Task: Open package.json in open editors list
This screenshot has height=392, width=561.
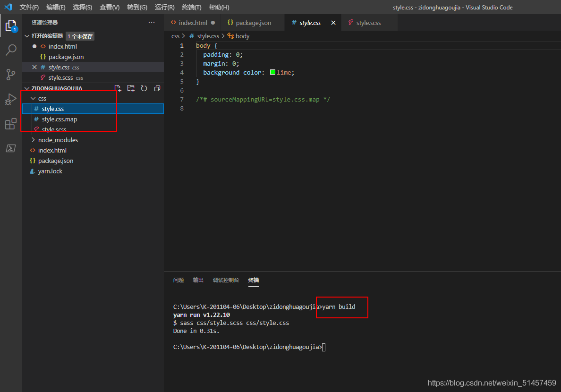Action: [x=93, y=57]
